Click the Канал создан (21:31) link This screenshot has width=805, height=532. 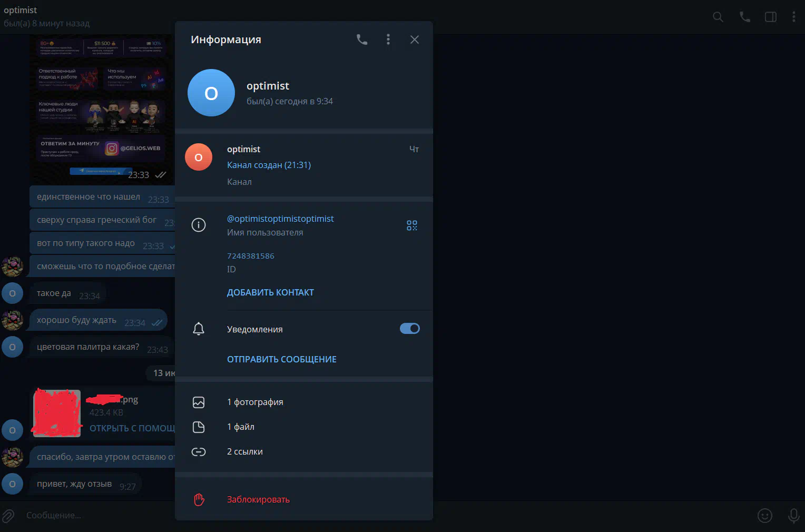pyautogui.click(x=269, y=165)
